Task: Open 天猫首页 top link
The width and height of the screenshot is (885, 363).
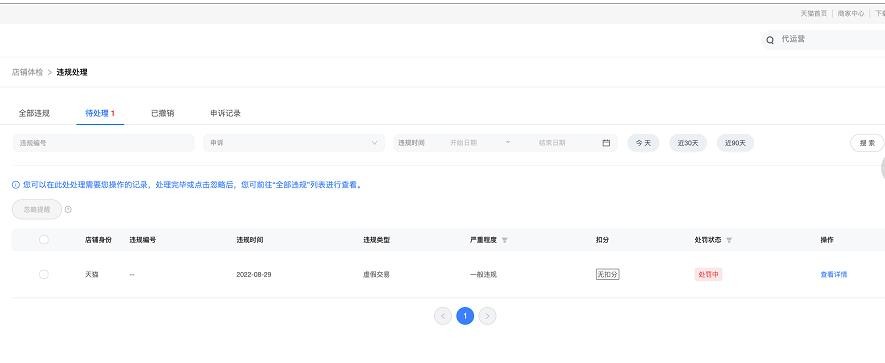Action: [814, 13]
